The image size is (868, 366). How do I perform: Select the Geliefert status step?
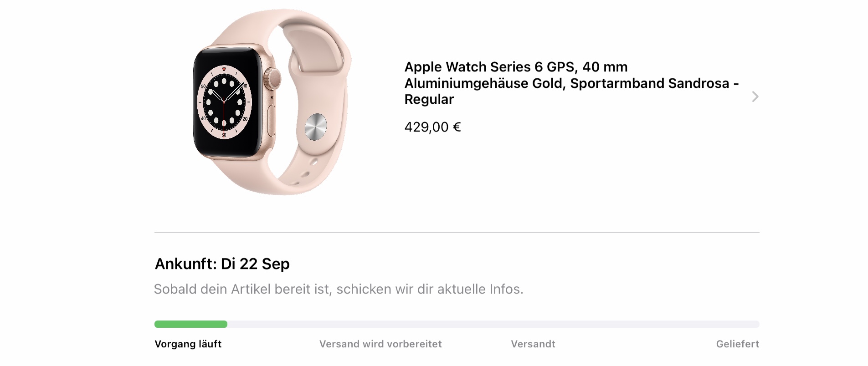click(737, 344)
